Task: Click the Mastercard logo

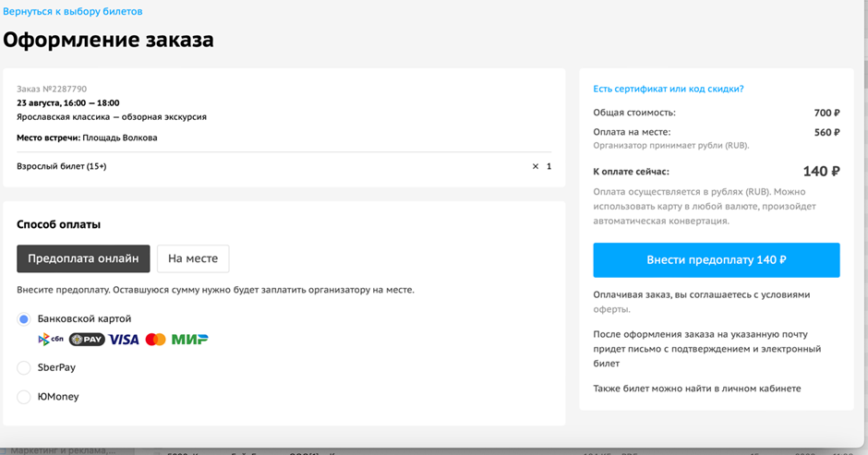Action: (x=155, y=340)
